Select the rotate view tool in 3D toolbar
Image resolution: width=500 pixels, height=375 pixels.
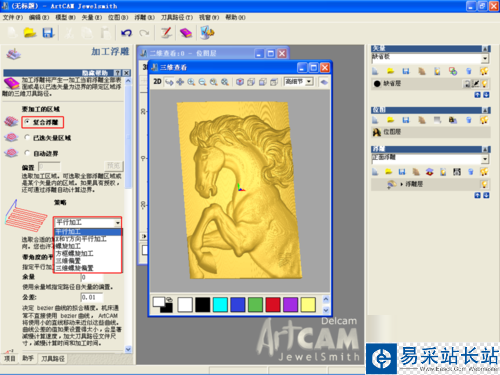[x=169, y=82]
